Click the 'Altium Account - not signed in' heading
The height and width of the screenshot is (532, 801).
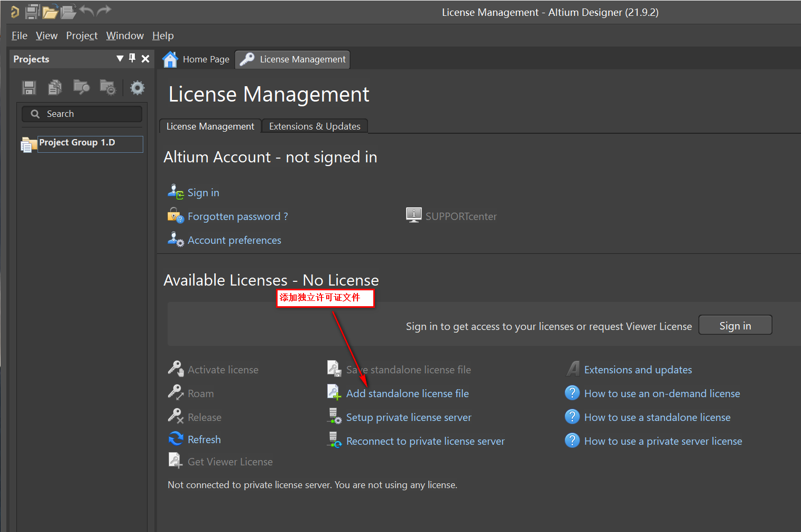pyautogui.click(x=270, y=157)
